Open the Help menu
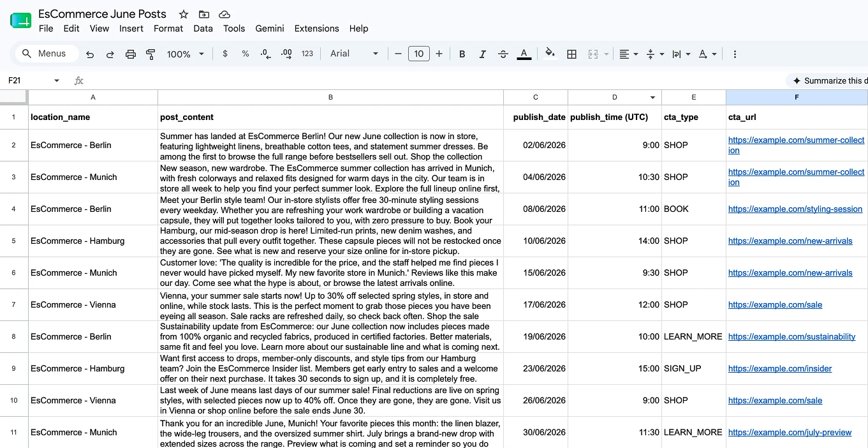Screen dimensions: 868x448 [359, 29]
